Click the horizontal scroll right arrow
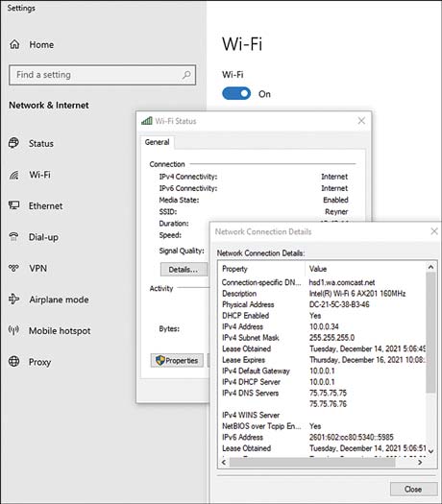The image size is (442, 504). point(420,463)
